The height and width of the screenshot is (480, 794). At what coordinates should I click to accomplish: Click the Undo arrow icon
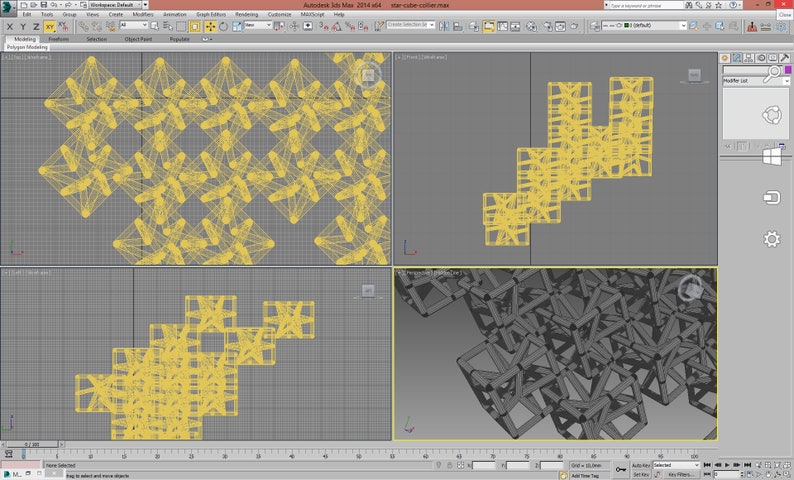click(x=54, y=5)
